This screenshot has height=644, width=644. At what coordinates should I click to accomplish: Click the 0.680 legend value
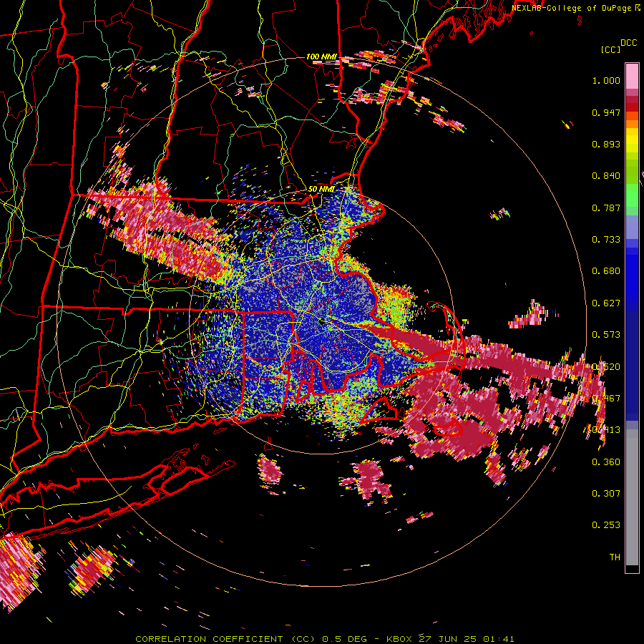[606, 271]
